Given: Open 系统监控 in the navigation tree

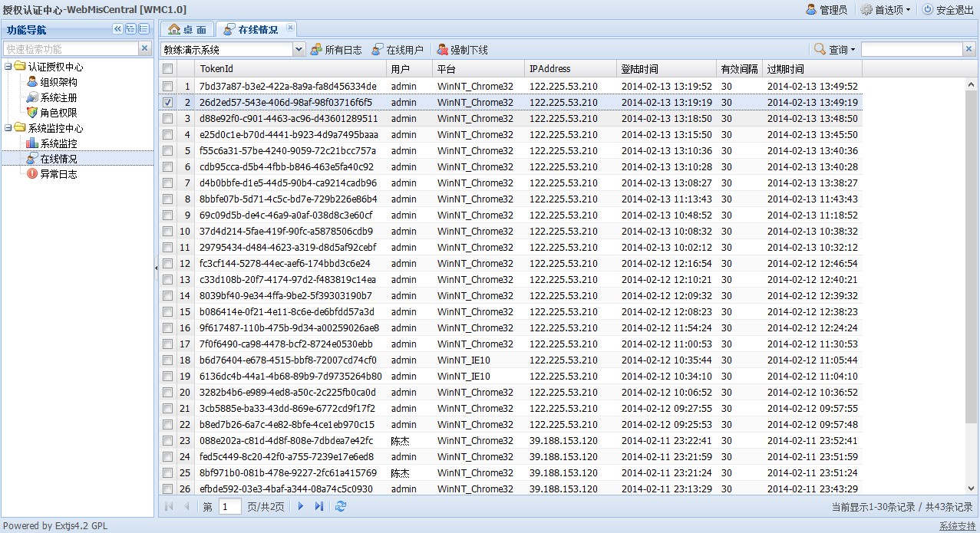Looking at the screenshot, I should tap(58, 143).
